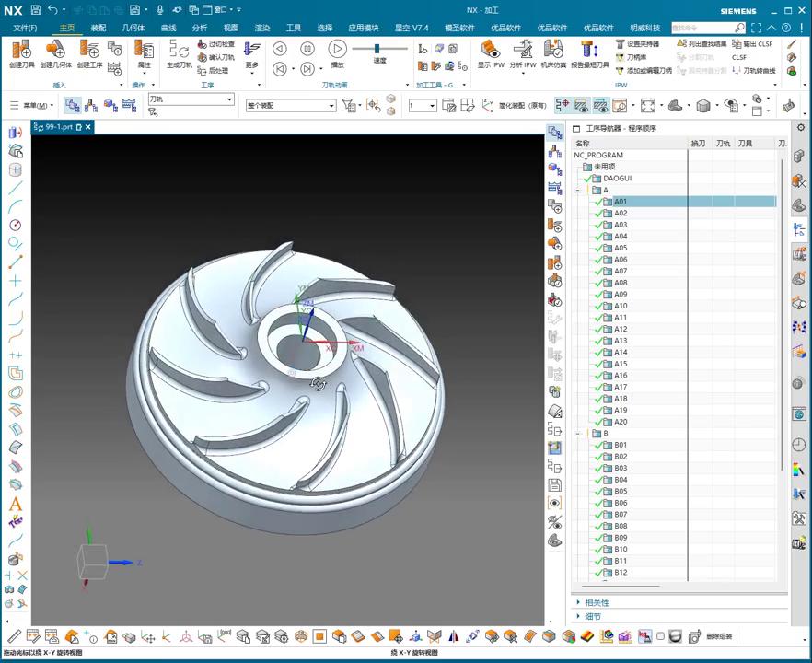Image resolution: width=812 pixels, height=663 pixels.
Task: Adjust the animation 速度 slider
Action: click(378, 49)
